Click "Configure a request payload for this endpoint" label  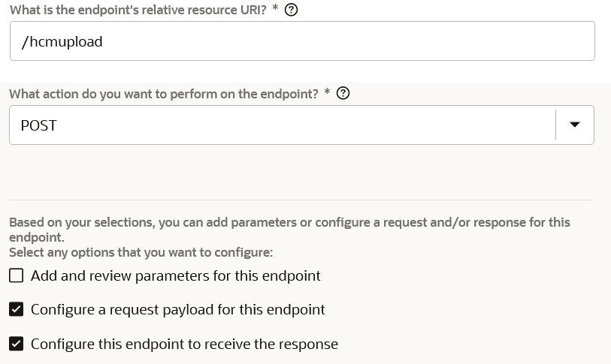178,309
